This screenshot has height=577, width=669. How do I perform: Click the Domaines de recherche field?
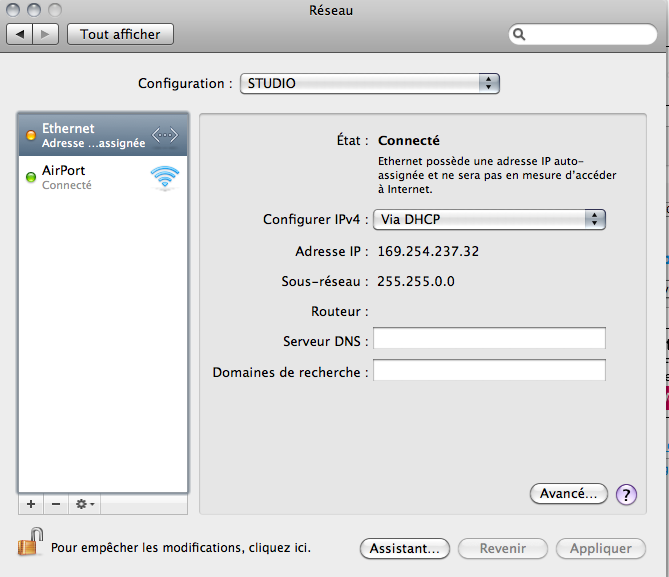489,371
